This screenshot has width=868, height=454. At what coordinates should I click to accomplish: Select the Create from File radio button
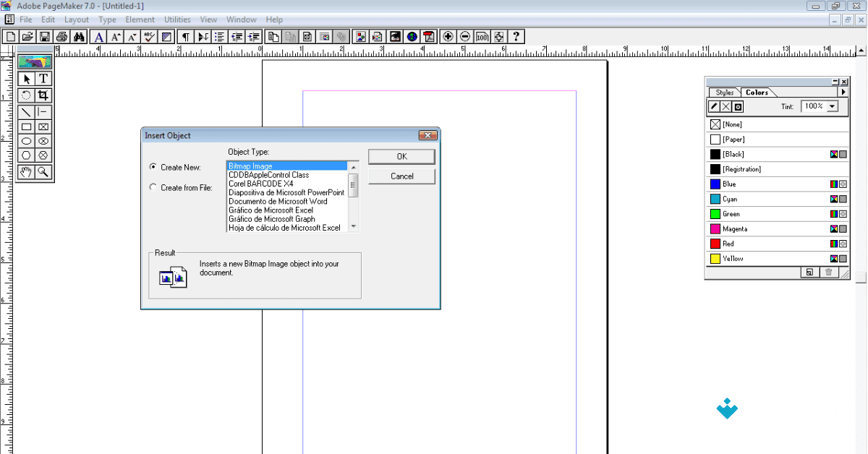click(x=153, y=187)
